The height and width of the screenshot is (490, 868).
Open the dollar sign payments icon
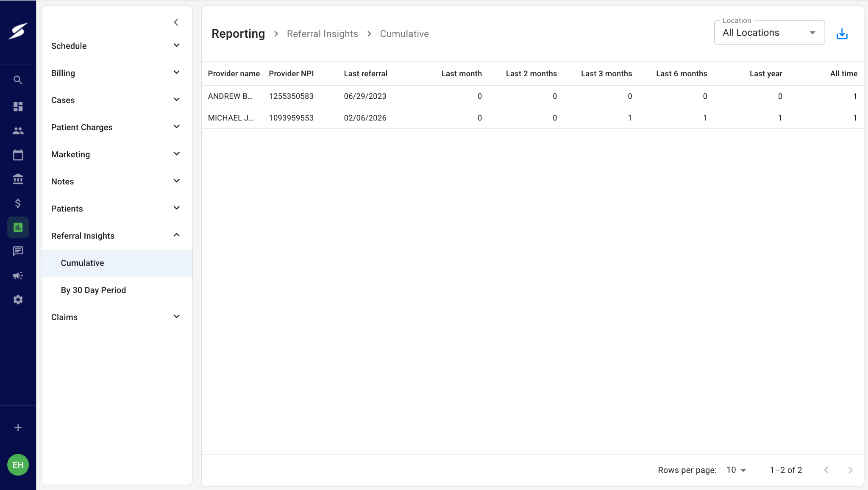(18, 203)
